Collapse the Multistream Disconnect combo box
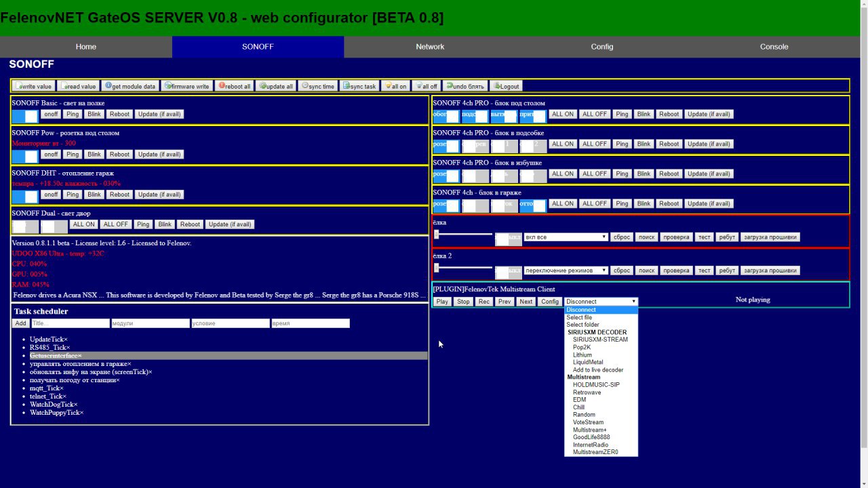The image size is (868, 488). coord(601,302)
